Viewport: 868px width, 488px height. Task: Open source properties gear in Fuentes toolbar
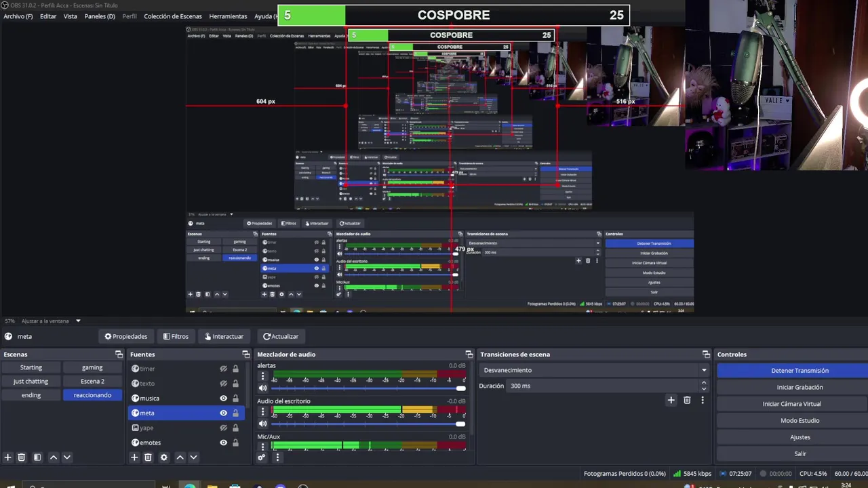click(x=163, y=457)
